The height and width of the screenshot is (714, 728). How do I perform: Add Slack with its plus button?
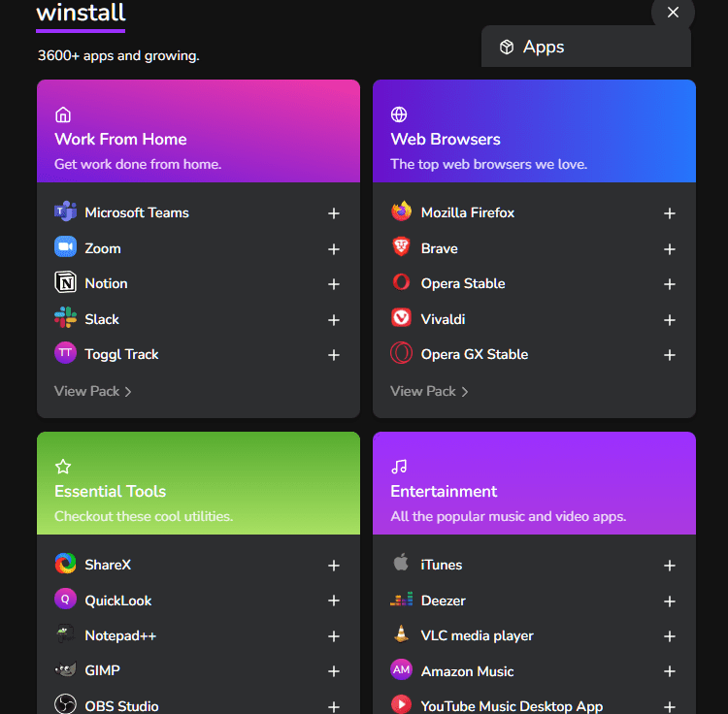(333, 320)
